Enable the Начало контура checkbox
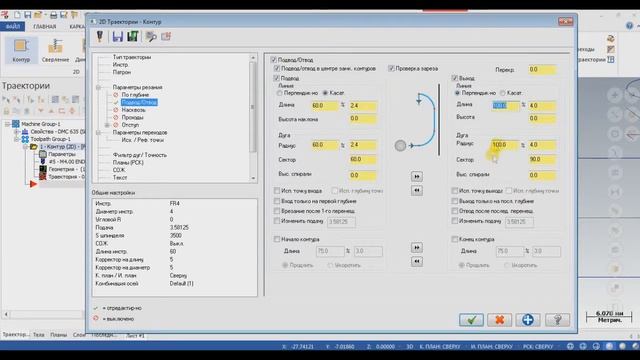Viewport: 640px width, 360px height. (277, 239)
